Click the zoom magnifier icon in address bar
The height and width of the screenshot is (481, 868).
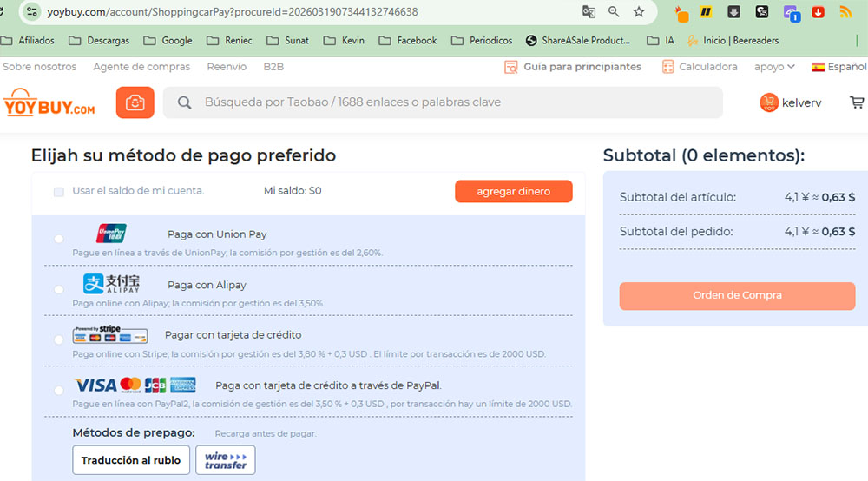click(x=614, y=12)
